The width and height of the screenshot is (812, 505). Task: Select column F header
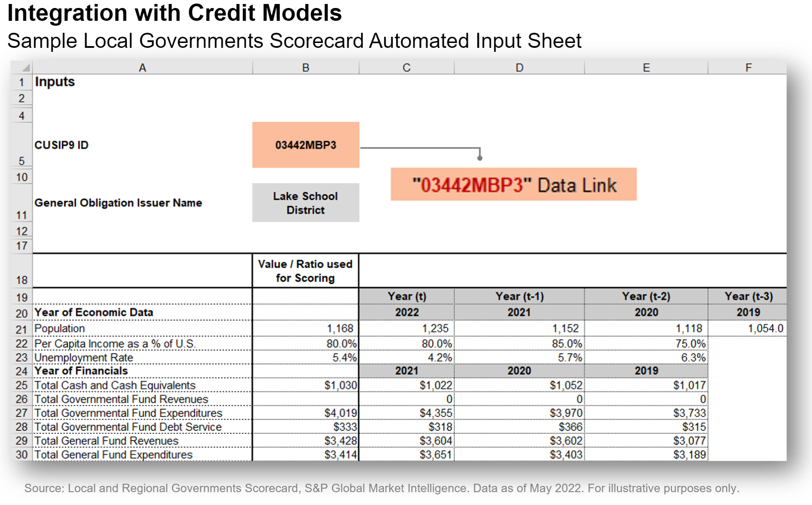[x=748, y=68]
